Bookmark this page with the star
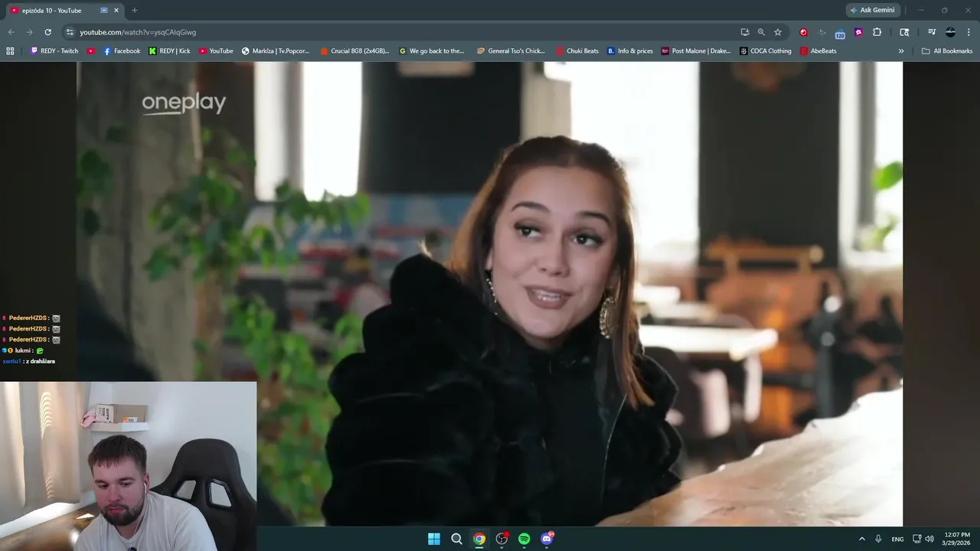 tap(778, 32)
